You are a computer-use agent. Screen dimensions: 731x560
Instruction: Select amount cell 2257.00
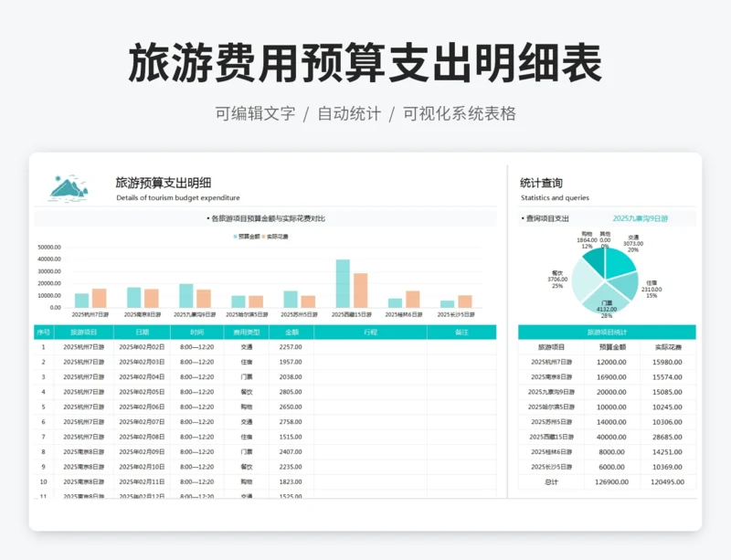point(291,347)
